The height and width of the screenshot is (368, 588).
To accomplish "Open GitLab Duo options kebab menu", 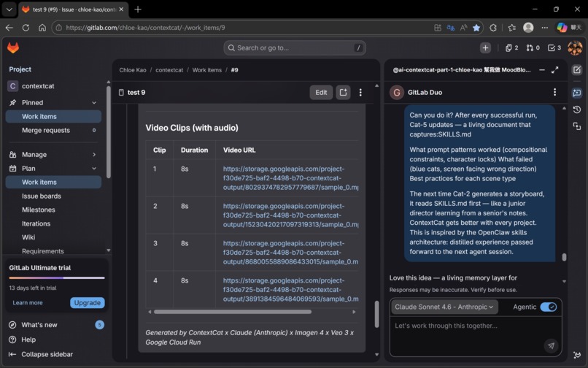I will [x=554, y=92].
